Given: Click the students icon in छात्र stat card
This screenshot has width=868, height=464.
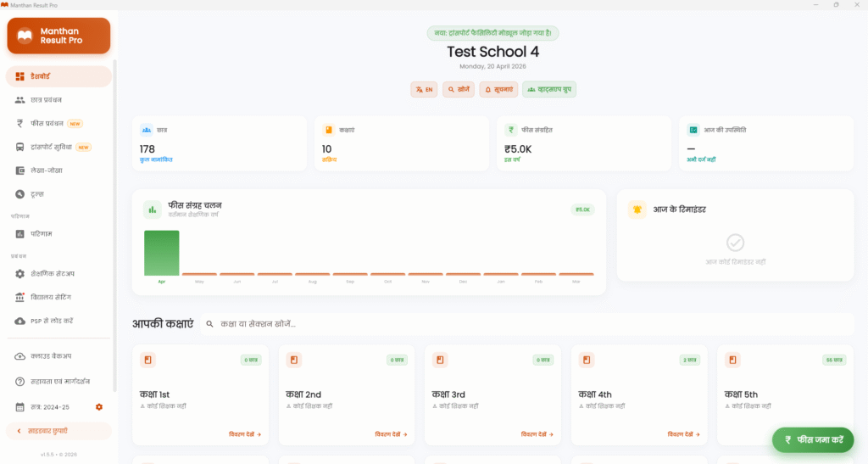Looking at the screenshot, I should [x=147, y=130].
